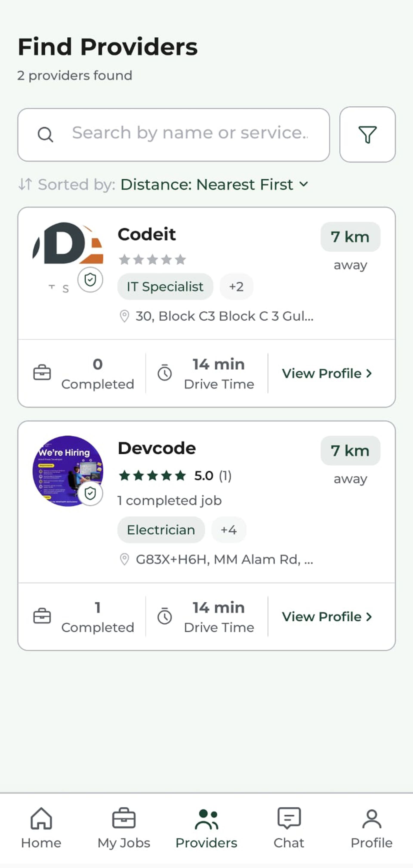Go to the Home tab
This screenshot has width=413, height=868.
(x=41, y=828)
